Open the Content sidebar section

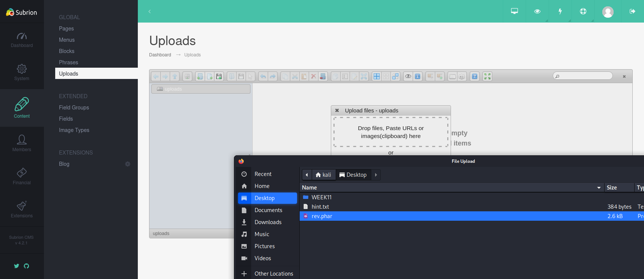click(22, 108)
